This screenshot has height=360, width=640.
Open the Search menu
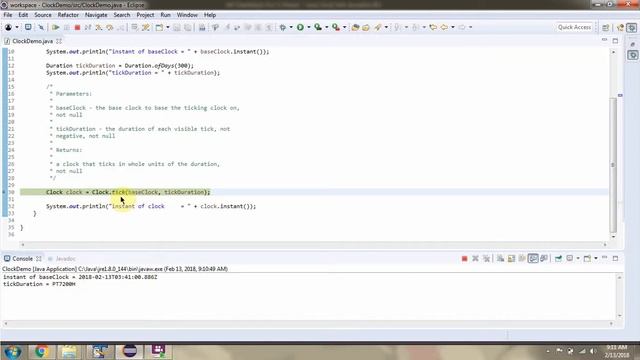tap(122, 15)
